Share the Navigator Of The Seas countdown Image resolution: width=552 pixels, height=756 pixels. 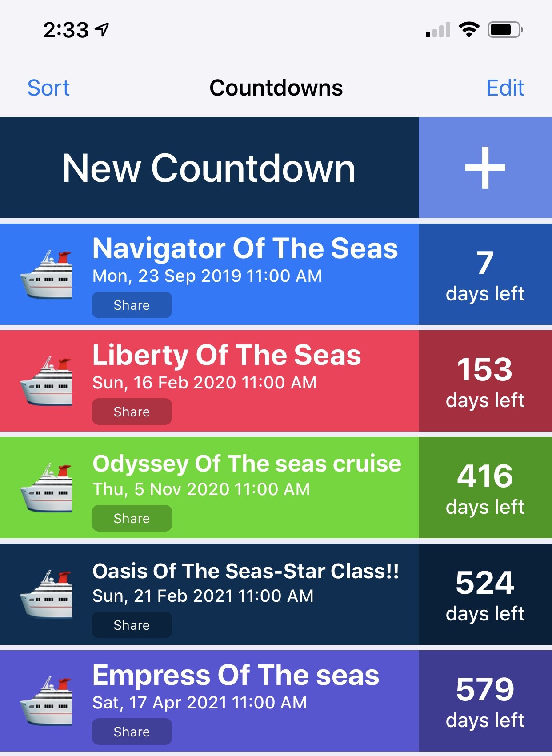(x=132, y=305)
